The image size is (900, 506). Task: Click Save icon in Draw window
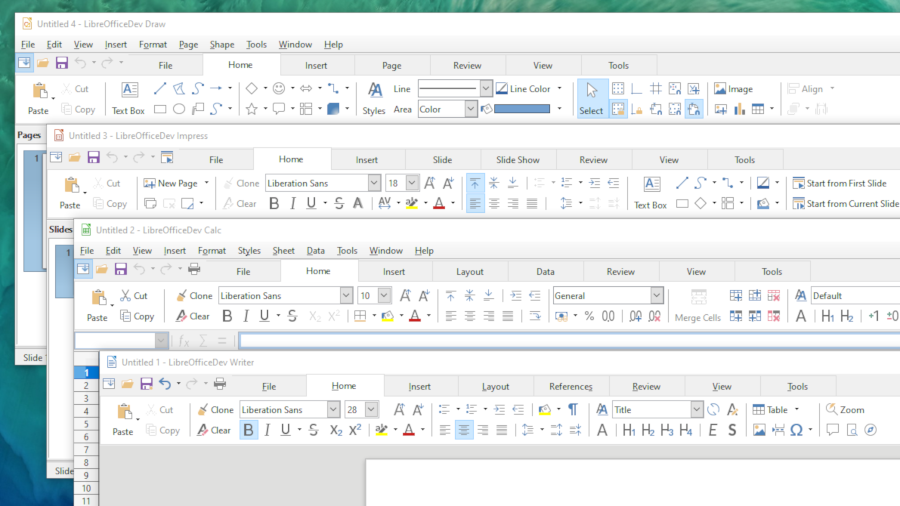61,63
